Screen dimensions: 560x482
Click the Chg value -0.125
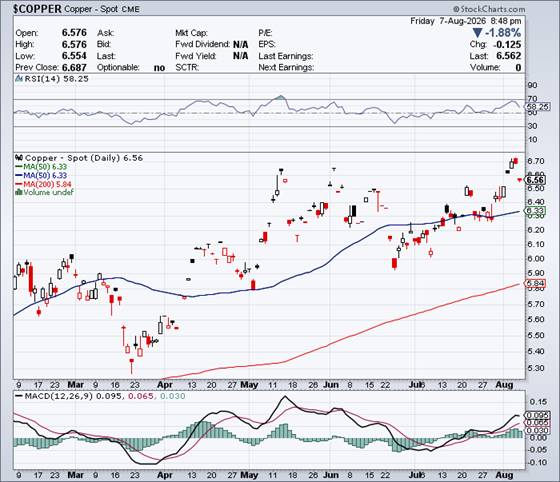(507, 44)
